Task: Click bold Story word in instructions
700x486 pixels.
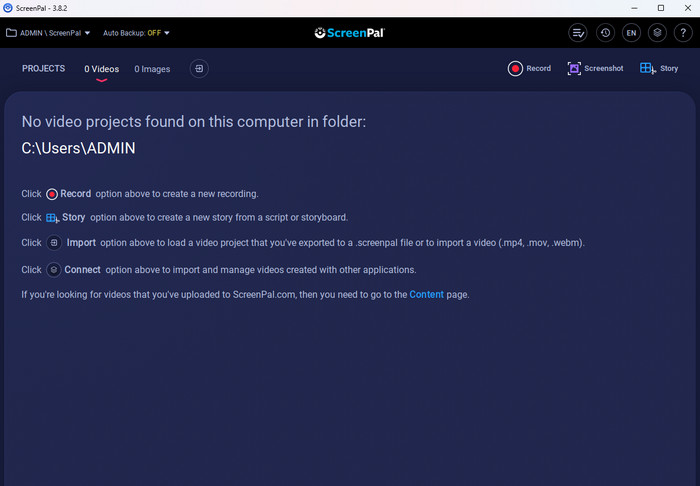Action: [73, 217]
